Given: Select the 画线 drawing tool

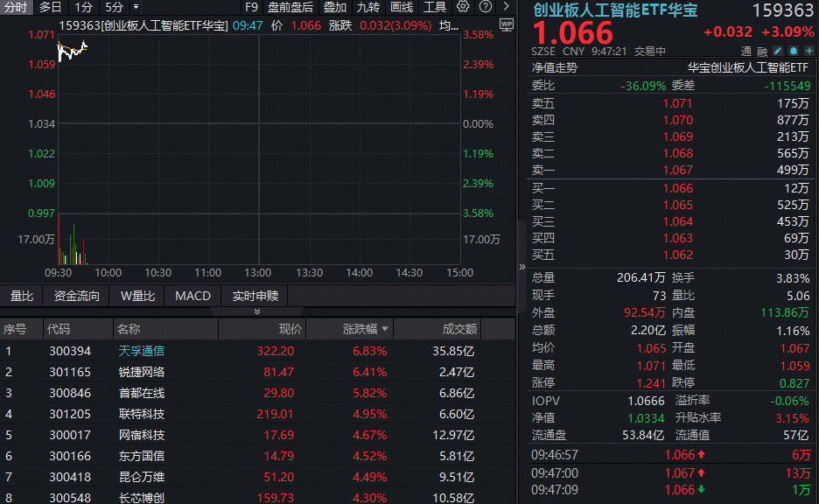Looking at the screenshot, I should tap(401, 7).
